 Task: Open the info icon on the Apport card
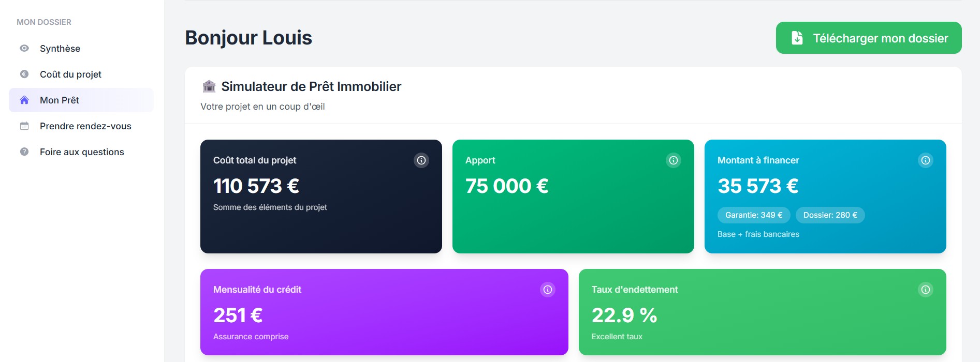[673, 160]
